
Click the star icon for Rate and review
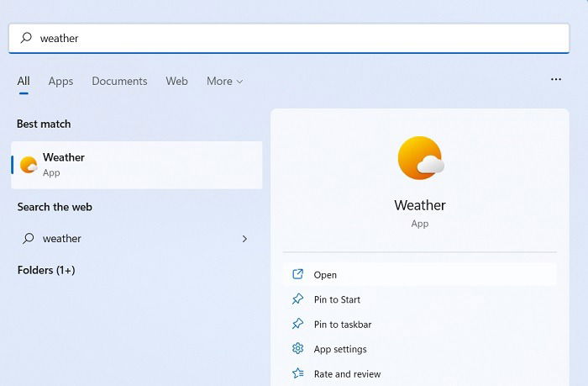[x=297, y=373]
